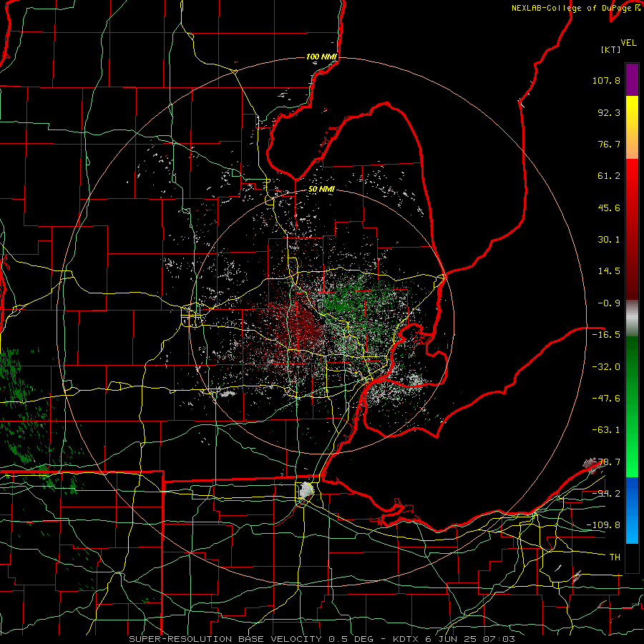
Task: Select the -63.1 legend value
Action: click(x=606, y=430)
